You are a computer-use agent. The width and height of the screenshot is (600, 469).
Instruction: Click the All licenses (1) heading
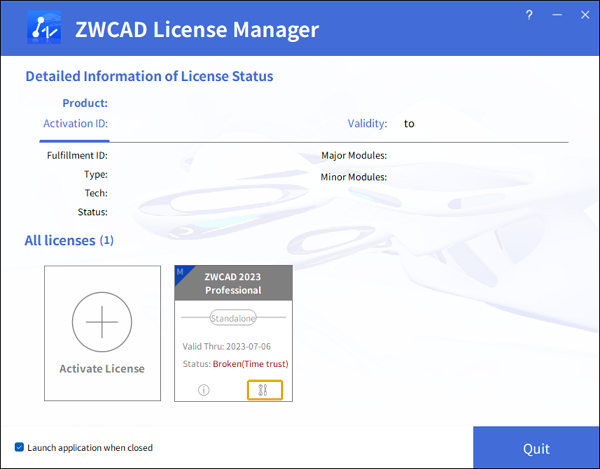69,240
